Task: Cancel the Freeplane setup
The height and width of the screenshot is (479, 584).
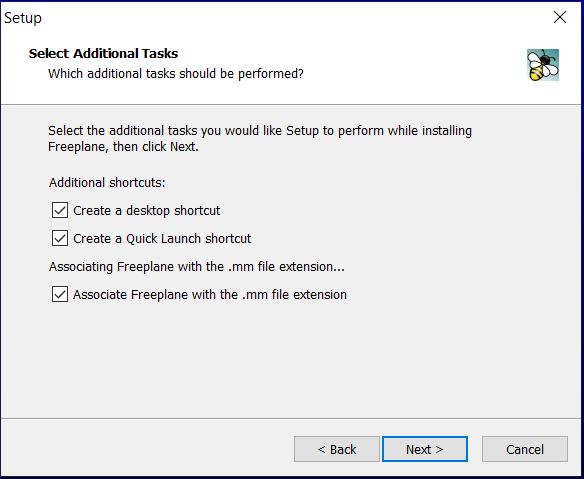Action: click(x=525, y=449)
